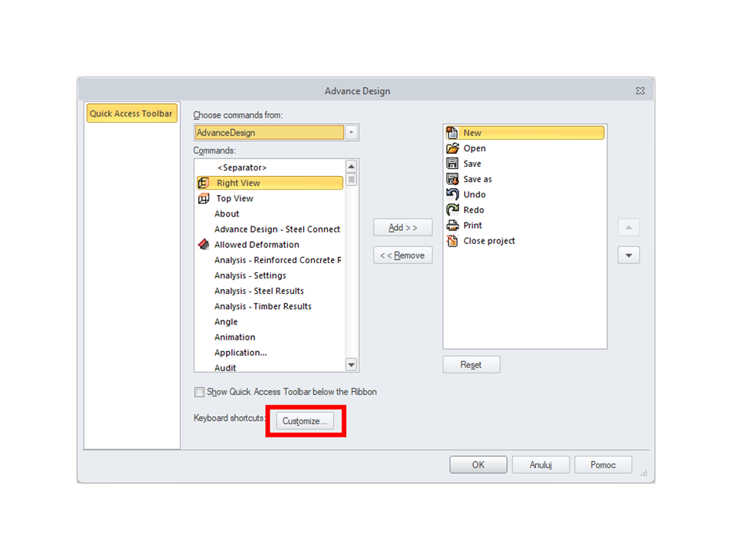The height and width of the screenshot is (560, 732).
Task: Select Analysis - Reinforced Concrete command
Action: pyautogui.click(x=270, y=259)
